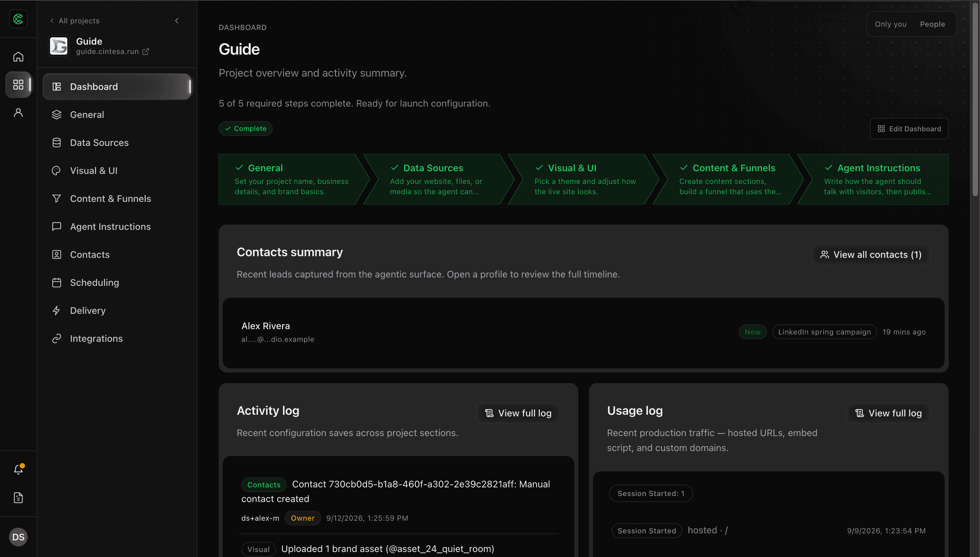View full log for Usage log
The height and width of the screenshot is (557, 980).
click(x=888, y=413)
